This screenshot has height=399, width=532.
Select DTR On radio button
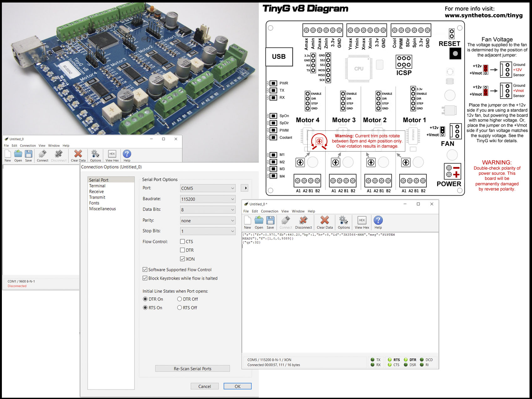click(x=145, y=299)
